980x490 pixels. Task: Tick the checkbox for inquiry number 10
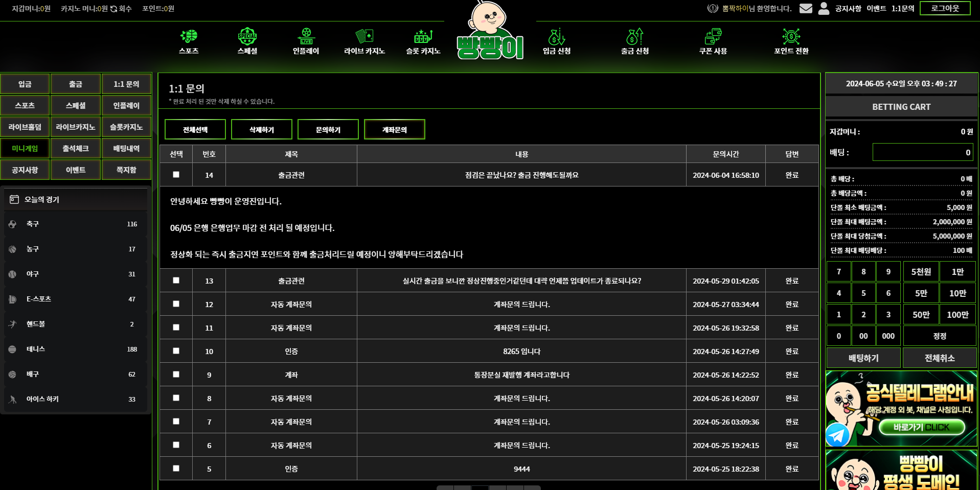(176, 351)
